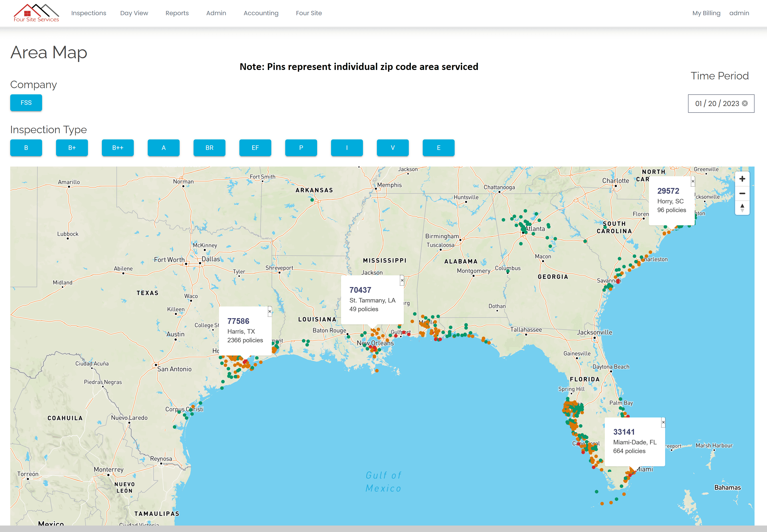Image resolution: width=767 pixels, height=532 pixels.
Task: Click the Time Period date field
Action: click(717, 104)
